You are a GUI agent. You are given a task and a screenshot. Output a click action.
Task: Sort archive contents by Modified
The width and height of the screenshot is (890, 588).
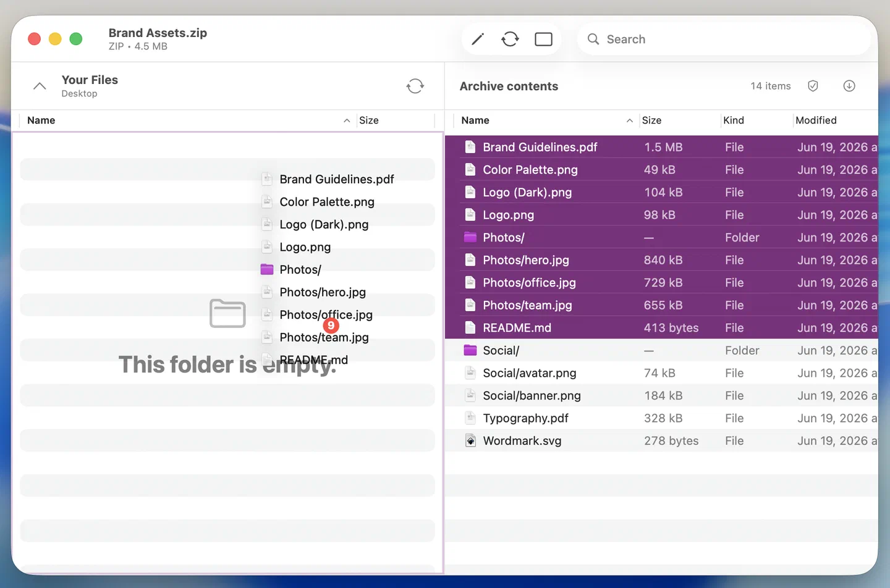[x=816, y=120]
